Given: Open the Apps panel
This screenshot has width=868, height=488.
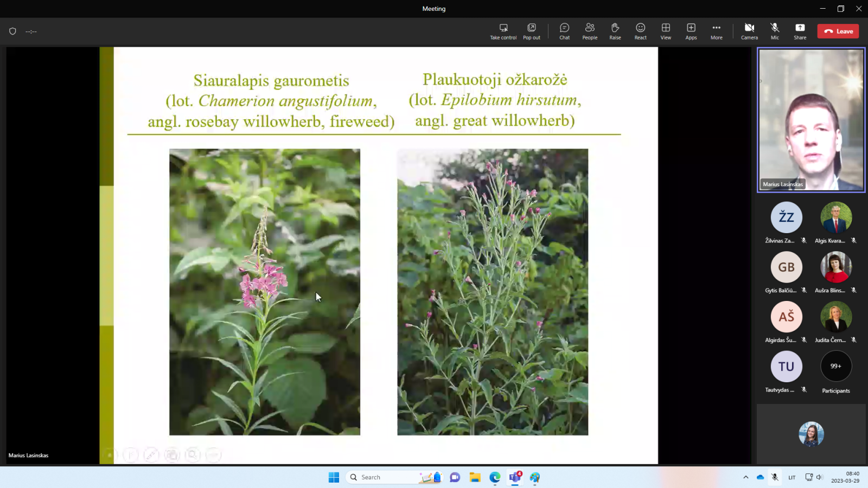Looking at the screenshot, I should [x=691, y=31].
